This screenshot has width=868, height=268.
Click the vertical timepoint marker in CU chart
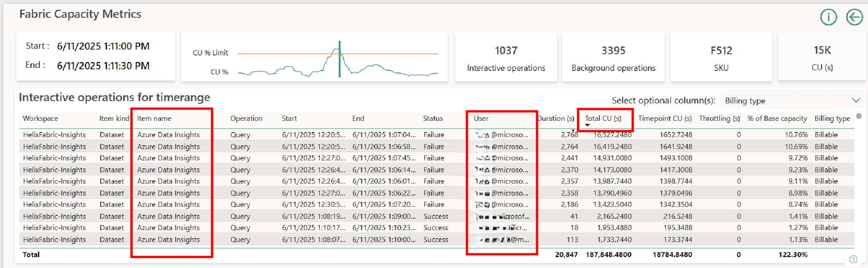(340, 59)
